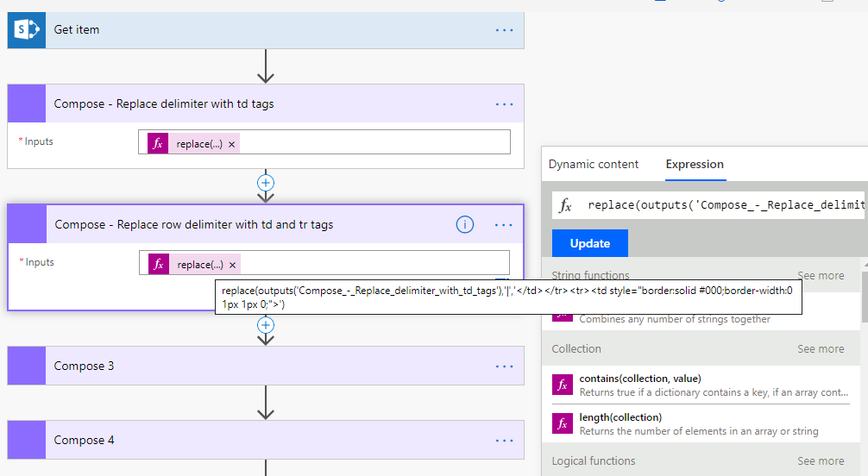Open the ellipsis menu for Get item
Image resolution: width=868 pixels, height=476 pixels.
click(x=504, y=30)
